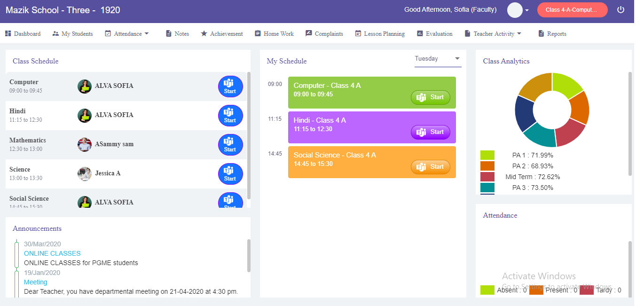Screen dimensions: 644x306
Task: Start Teams class for Hindi in Class Schedule
Action: (x=230, y=116)
